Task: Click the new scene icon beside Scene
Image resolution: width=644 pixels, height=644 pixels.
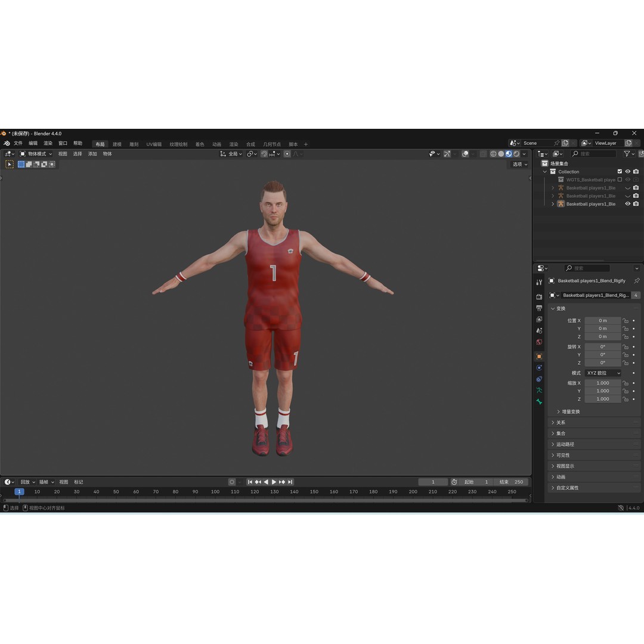Action: click(x=565, y=143)
